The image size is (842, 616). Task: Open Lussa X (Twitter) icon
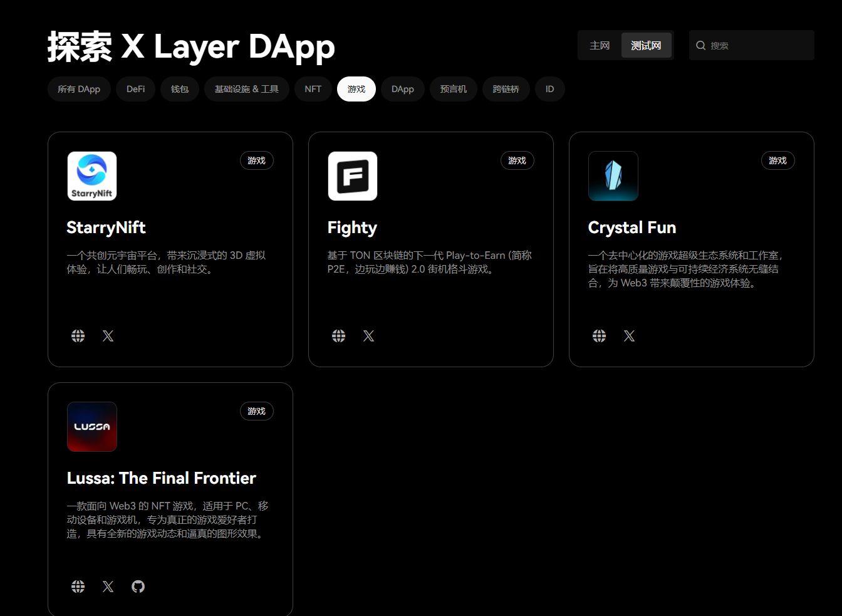(x=108, y=587)
